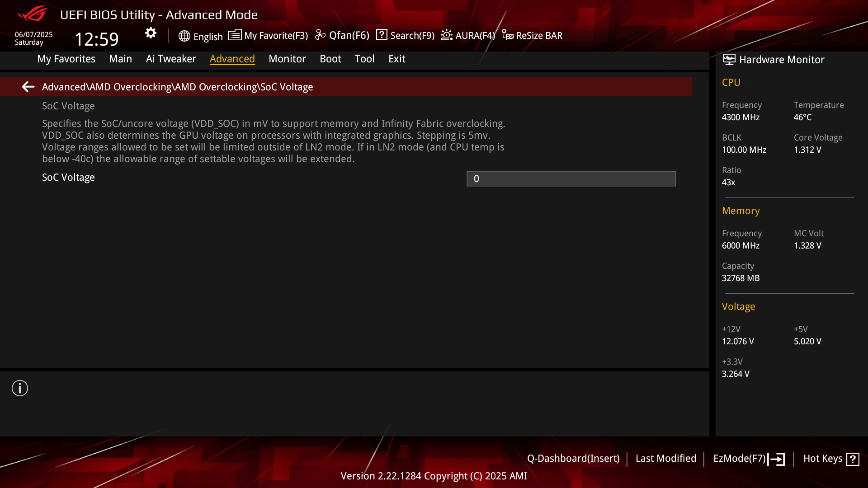Screen dimensions: 868x488
Task: Change language via English label
Action: coord(208,37)
